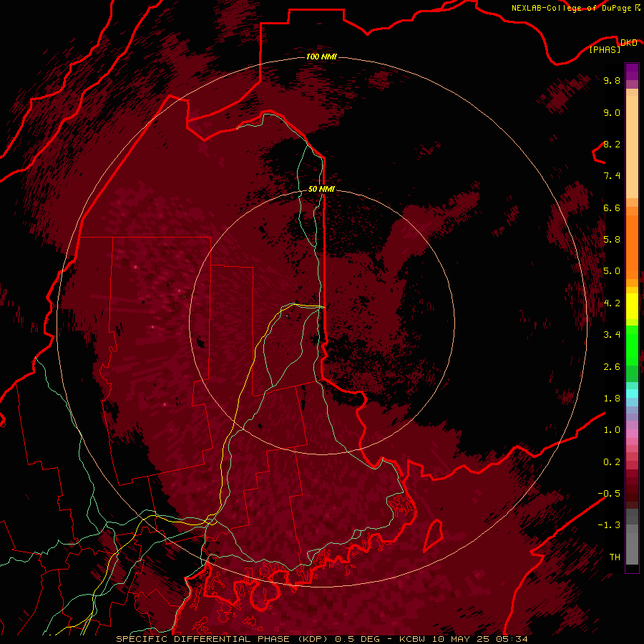
Task: Click the 4.2 legend value
Action: 612,303
